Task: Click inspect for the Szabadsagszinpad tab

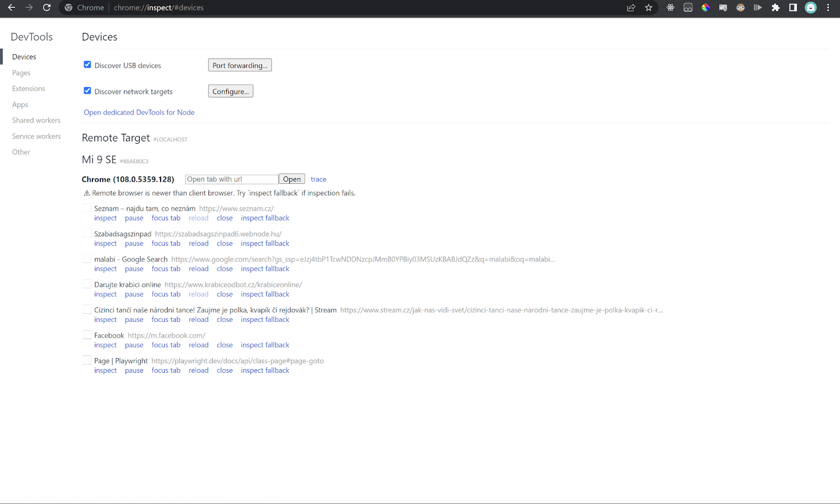Action: [106, 244]
